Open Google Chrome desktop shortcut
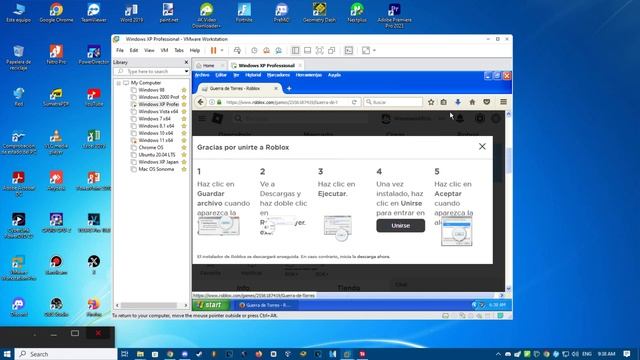This screenshot has width=640, height=360. [x=56, y=13]
